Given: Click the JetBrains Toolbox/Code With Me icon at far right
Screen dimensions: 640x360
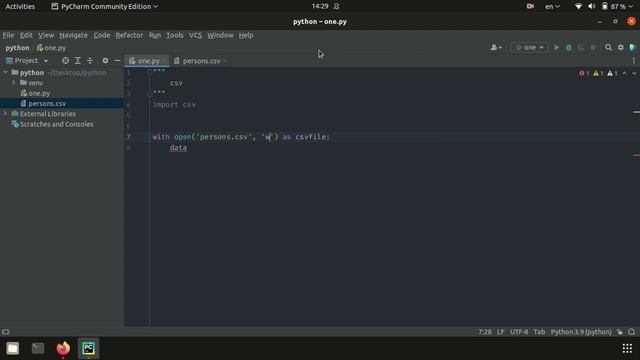Looking at the screenshot, I should point(633,48).
